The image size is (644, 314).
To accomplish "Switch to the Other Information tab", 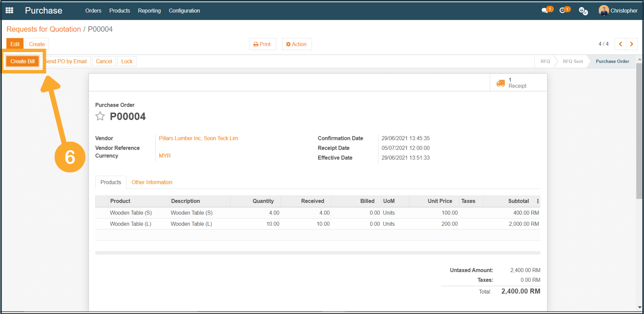I will (152, 182).
